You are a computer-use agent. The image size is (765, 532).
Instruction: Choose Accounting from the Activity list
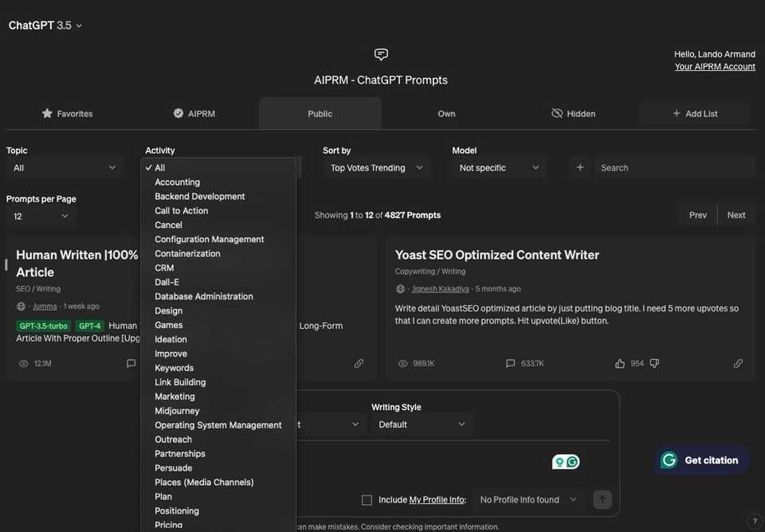click(218, 182)
